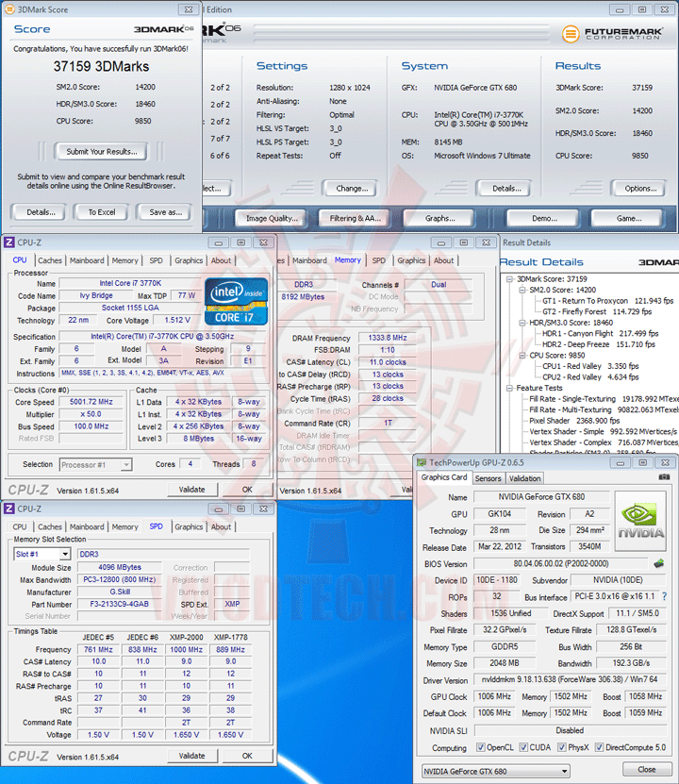679x784 pixels.
Task: Click the CPU-Z title bar icon in top CPU window
Action: coord(9,242)
